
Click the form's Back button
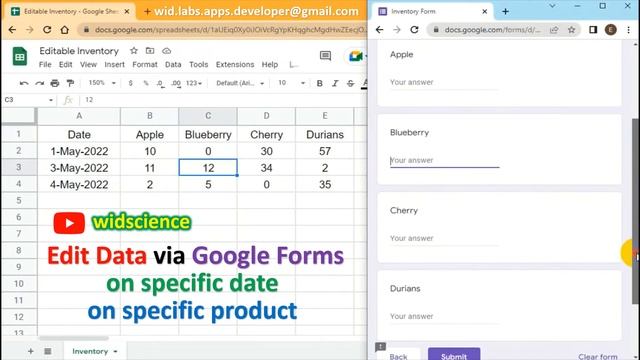click(398, 355)
